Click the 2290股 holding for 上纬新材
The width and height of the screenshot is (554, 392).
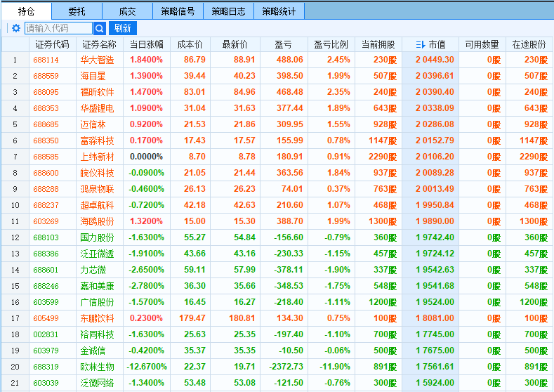point(383,157)
